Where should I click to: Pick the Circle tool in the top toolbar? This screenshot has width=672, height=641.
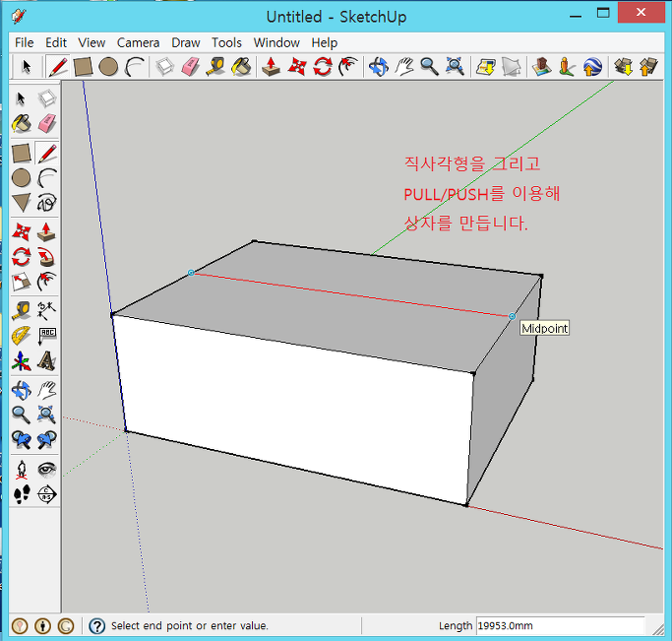[108, 67]
